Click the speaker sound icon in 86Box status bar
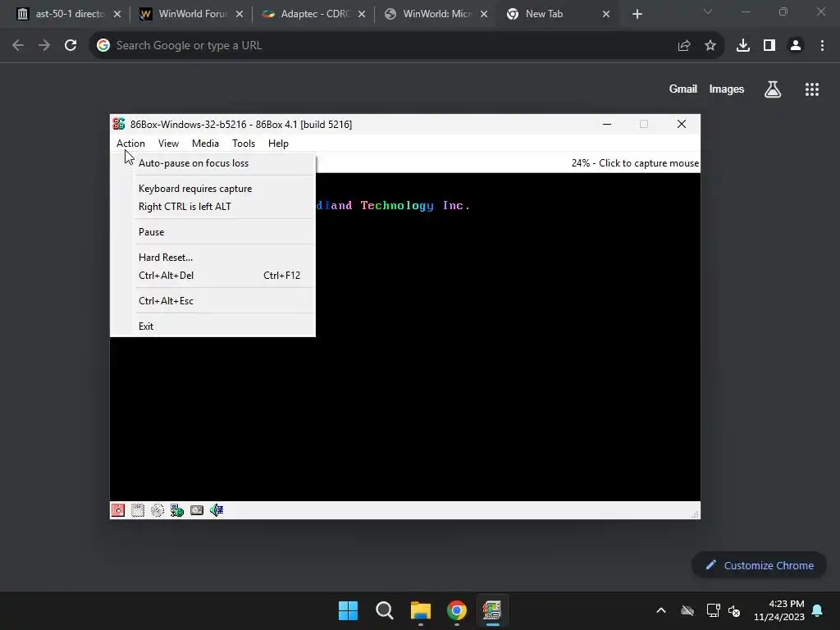840x630 pixels. pyautogui.click(x=217, y=510)
